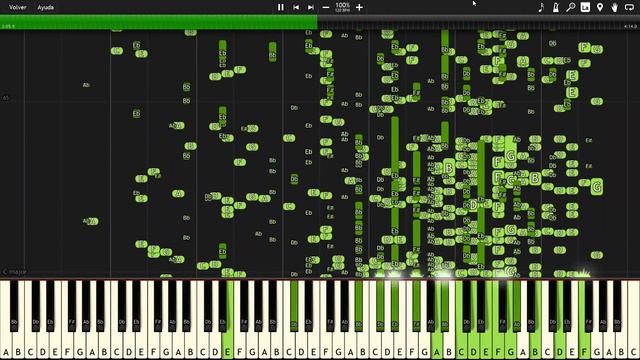640x360 pixels.
Task: Open the Volver menu
Action: [x=18, y=7]
